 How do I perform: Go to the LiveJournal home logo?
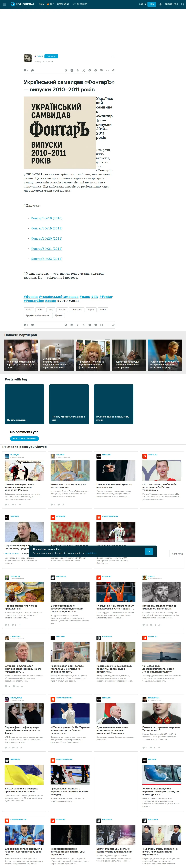[23, 4]
